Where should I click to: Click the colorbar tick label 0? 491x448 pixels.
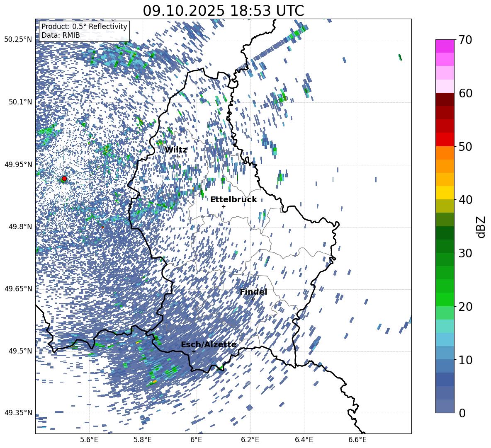coord(462,413)
